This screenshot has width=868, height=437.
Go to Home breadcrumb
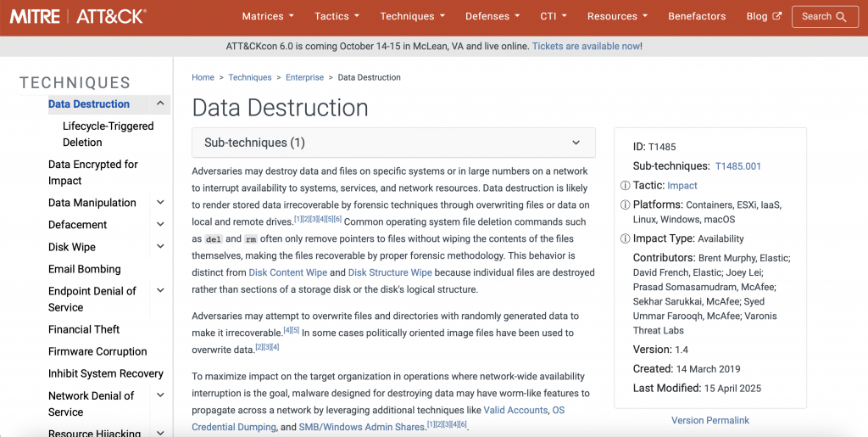point(203,77)
